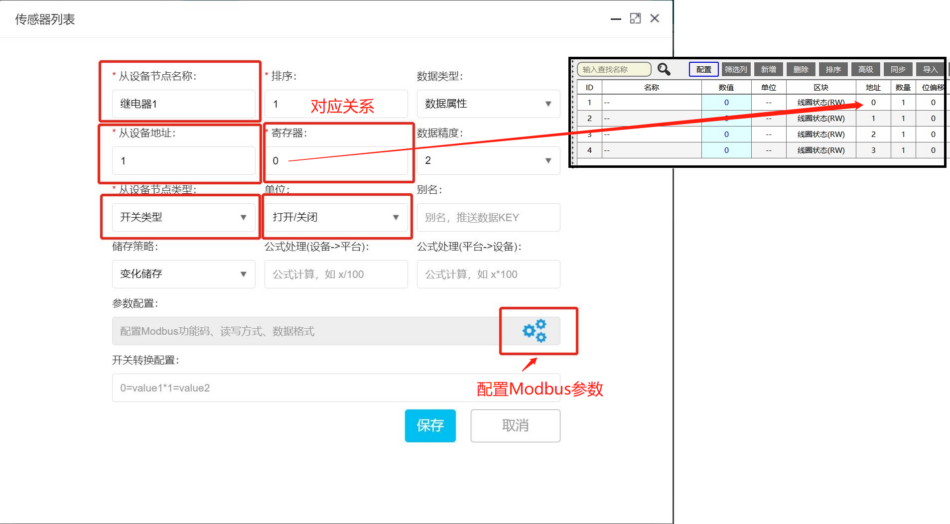Viewport: 950px width, 524px height.
Task: Click the 保存 button
Action: pyautogui.click(x=430, y=425)
